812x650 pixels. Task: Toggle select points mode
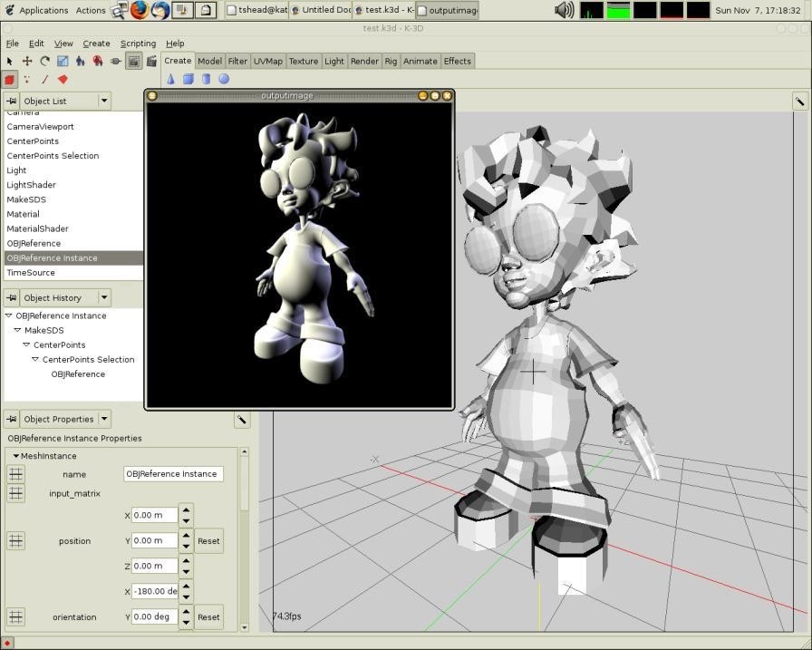tap(26, 80)
